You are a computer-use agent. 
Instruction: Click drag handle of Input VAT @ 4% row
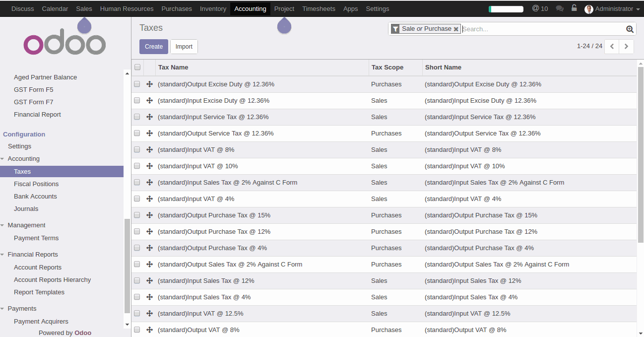[x=149, y=199]
